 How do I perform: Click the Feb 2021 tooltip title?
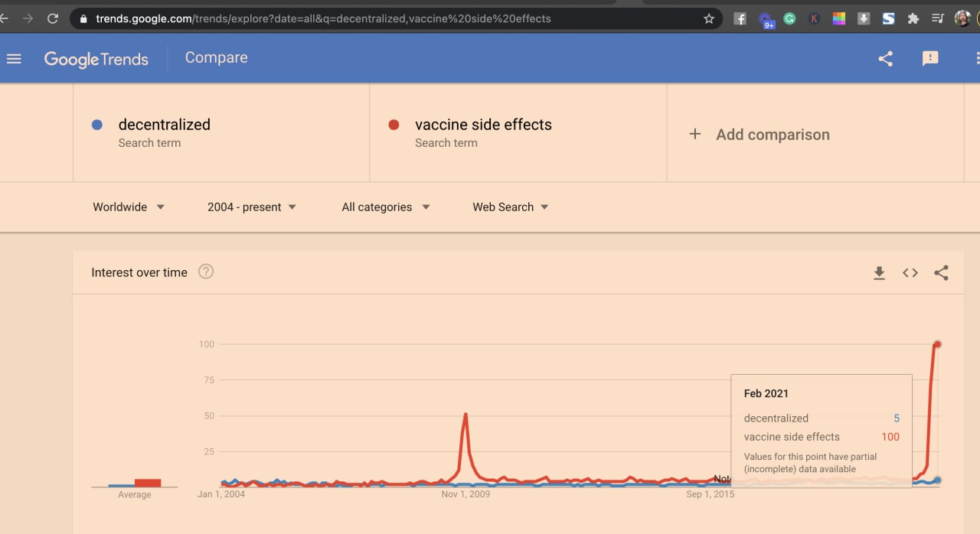point(766,393)
